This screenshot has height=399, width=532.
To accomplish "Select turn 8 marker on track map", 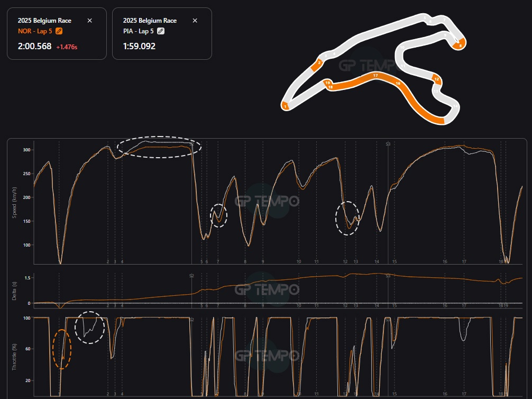I will click(x=461, y=46).
